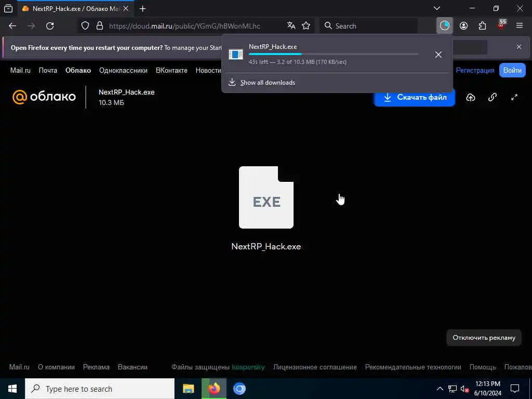Viewport: 532px width, 399px height.
Task: Open Помощь footer link
Action: coord(483,367)
